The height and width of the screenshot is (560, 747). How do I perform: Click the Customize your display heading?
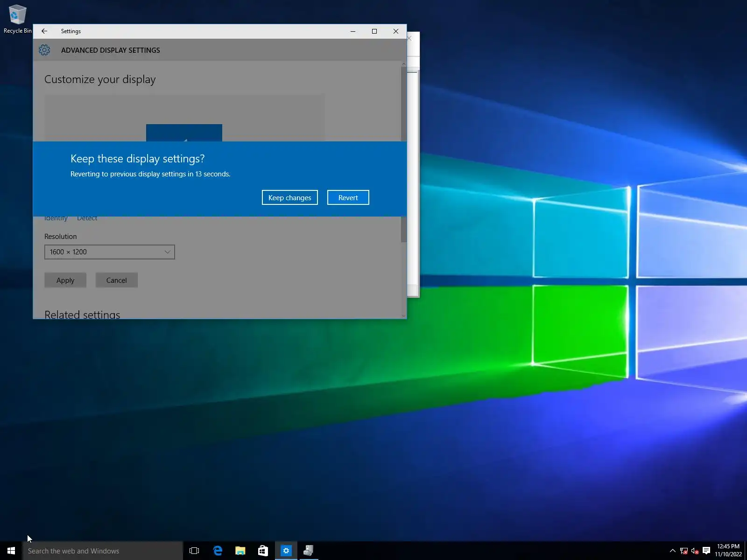tap(100, 79)
